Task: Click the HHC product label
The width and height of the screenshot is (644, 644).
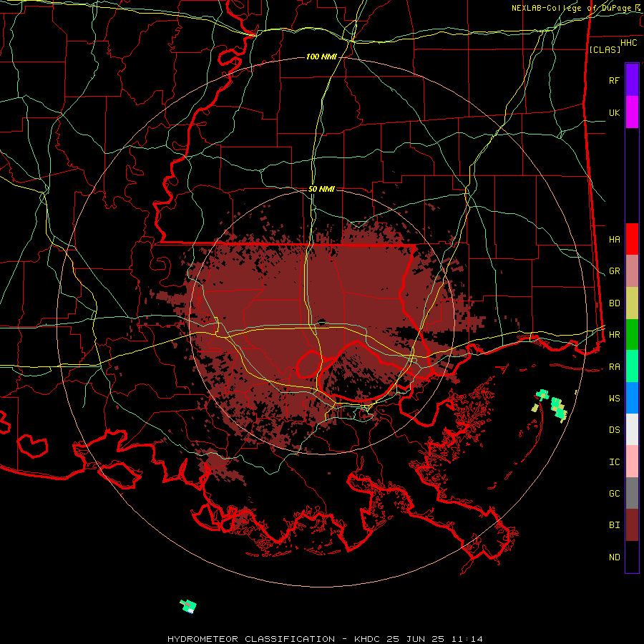Action: [x=628, y=43]
